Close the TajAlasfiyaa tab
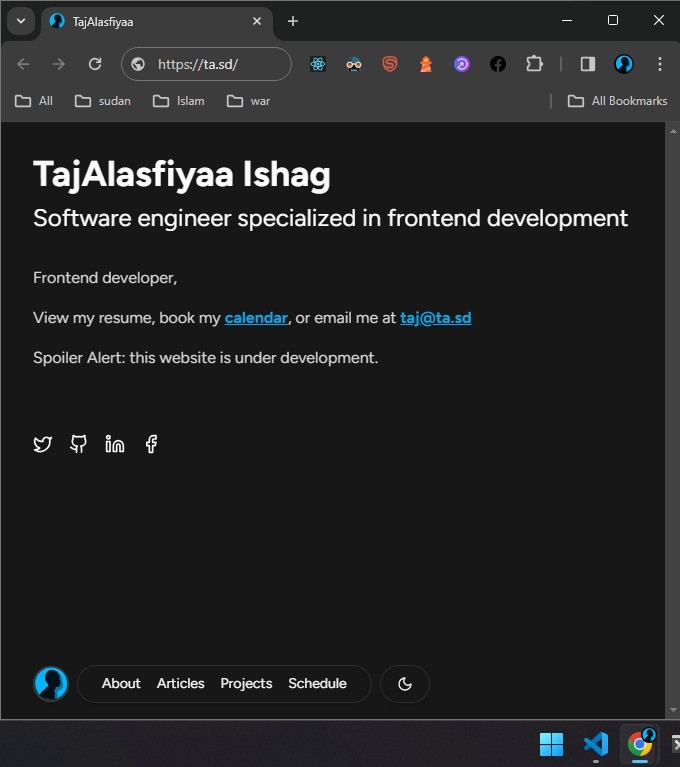The width and height of the screenshot is (680, 767). [x=257, y=21]
